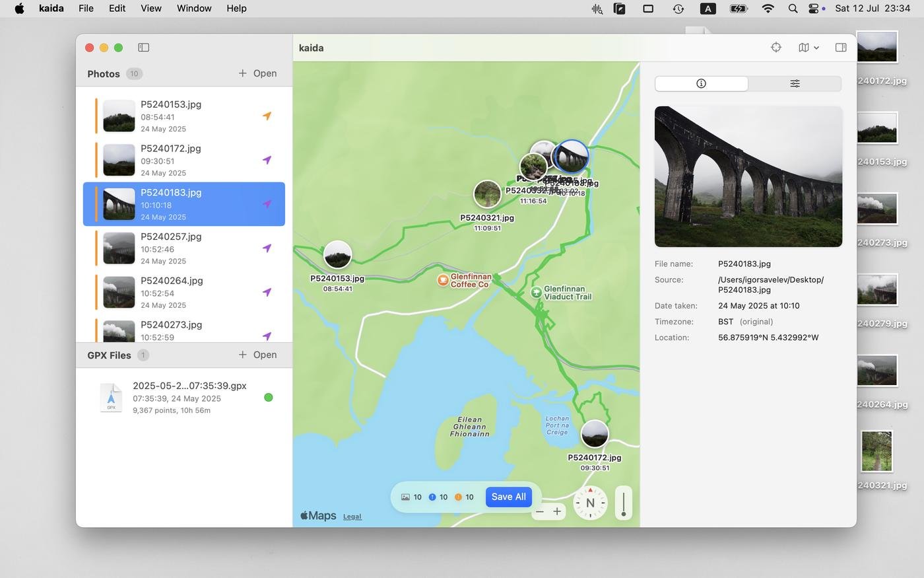This screenshot has width=924, height=578.
Task: Click the P5240321.jpg map pin
Action: click(x=487, y=194)
